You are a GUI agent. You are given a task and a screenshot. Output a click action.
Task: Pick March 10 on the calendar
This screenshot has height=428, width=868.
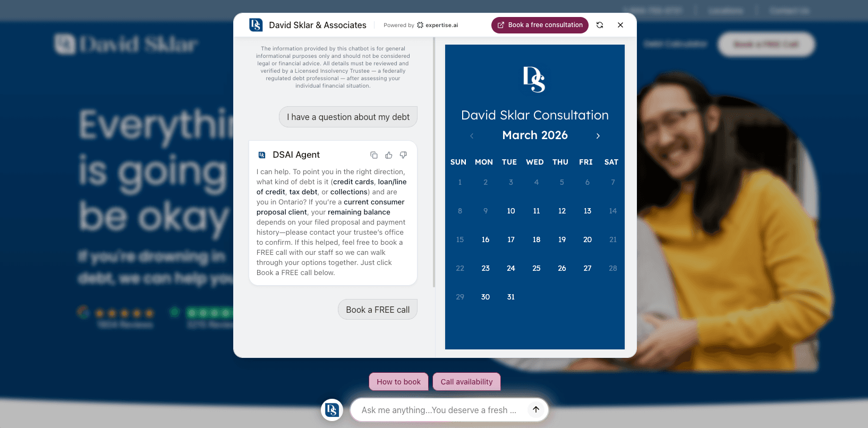click(511, 211)
